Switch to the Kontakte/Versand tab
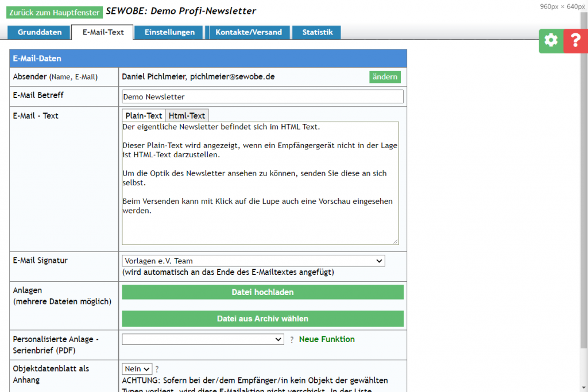The width and height of the screenshot is (588, 392). 249,32
